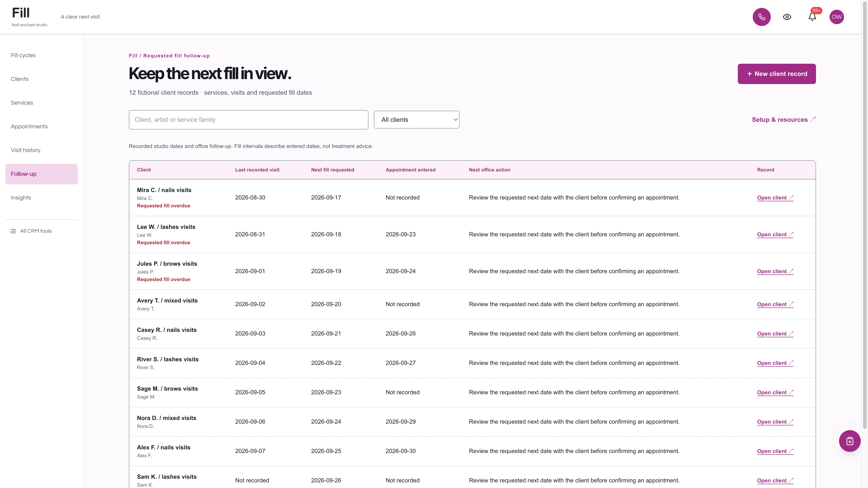Image resolution: width=868 pixels, height=488 pixels.
Task: Select the Avery T. / mixed visits row title
Action: [167, 300]
